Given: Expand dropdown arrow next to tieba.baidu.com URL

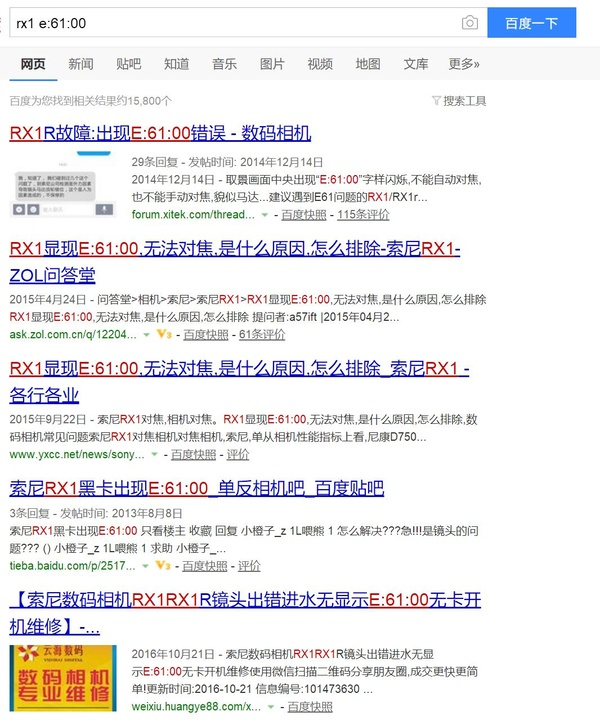Looking at the screenshot, I should pos(145,566).
